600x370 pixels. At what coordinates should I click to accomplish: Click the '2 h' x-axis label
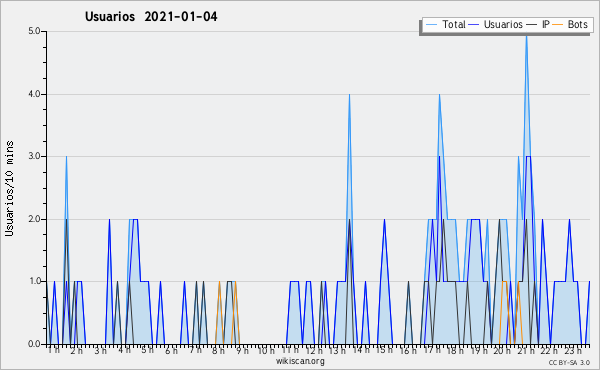[x=77, y=350]
